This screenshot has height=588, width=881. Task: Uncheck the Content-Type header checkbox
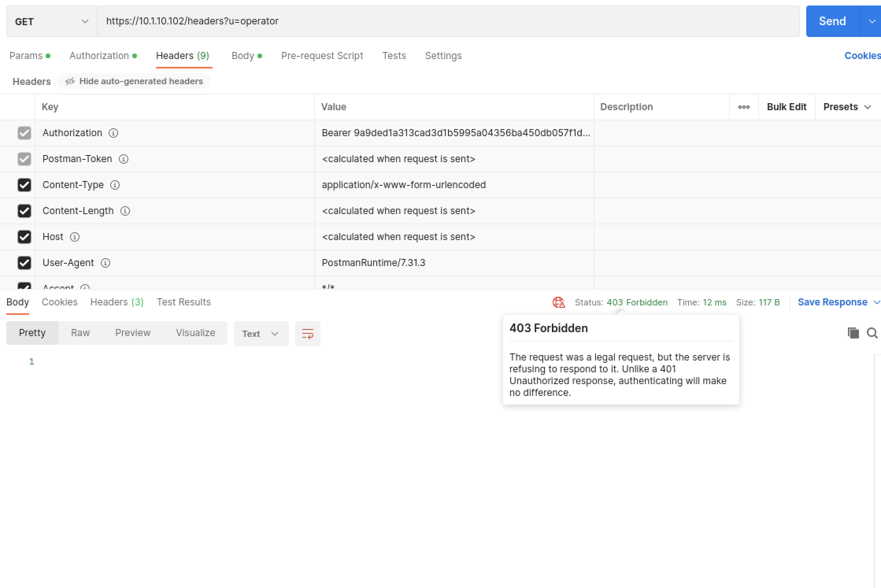[x=24, y=185]
